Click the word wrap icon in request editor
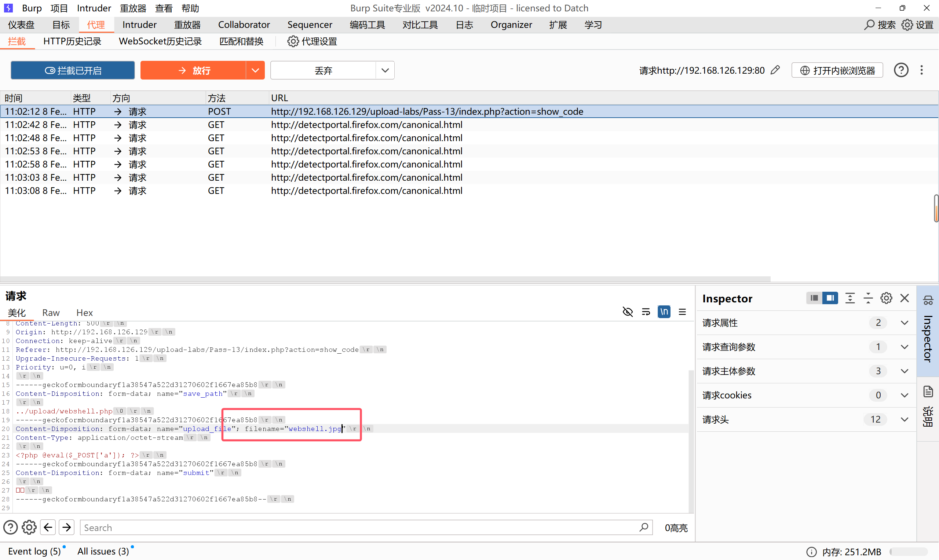The image size is (939, 560). click(x=646, y=312)
